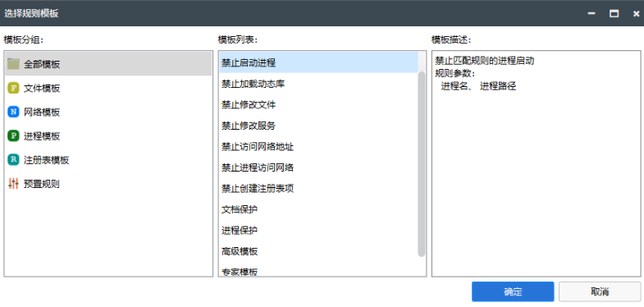The width and height of the screenshot is (644, 307).
Task: Choose the 禁止进程访问网络 template
Action: (318, 167)
